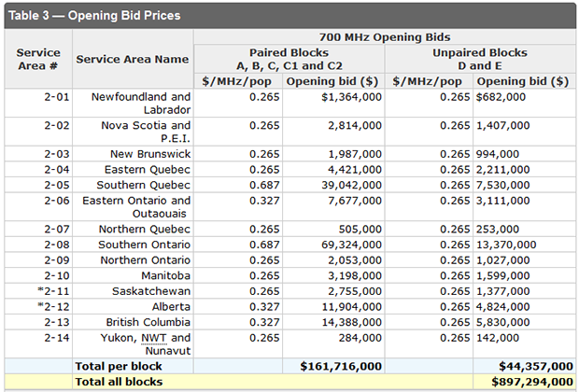Click the $44,357,000 unpaired total

pos(536,366)
